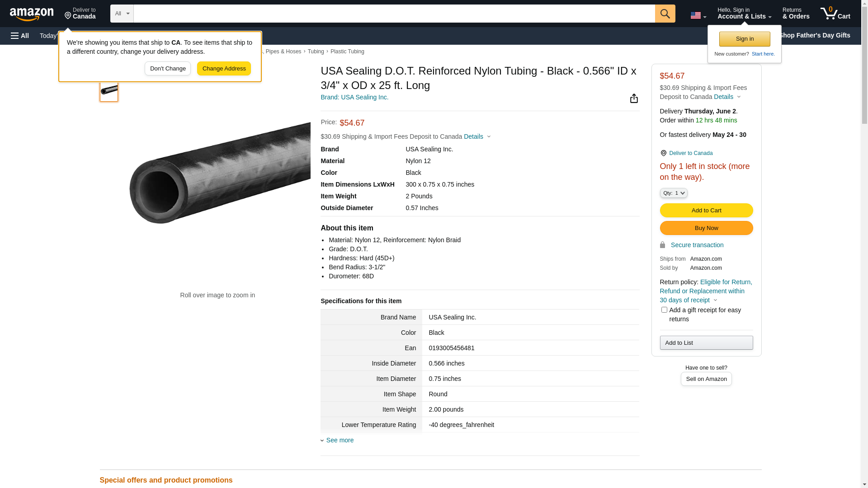The height and width of the screenshot is (488, 868).
Task: Click into the search input field
Action: click(x=394, y=14)
